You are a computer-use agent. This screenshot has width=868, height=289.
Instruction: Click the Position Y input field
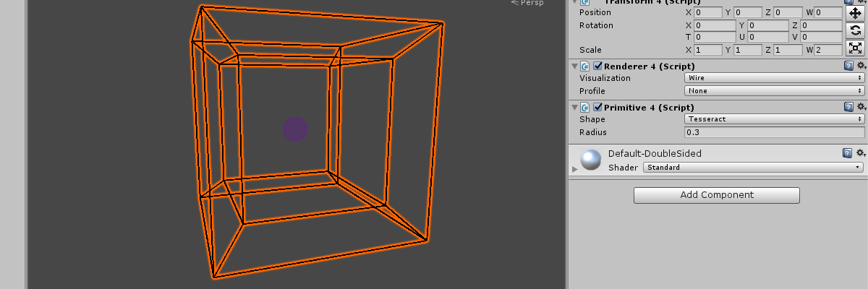pyautogui.click(x=748, y=12)
